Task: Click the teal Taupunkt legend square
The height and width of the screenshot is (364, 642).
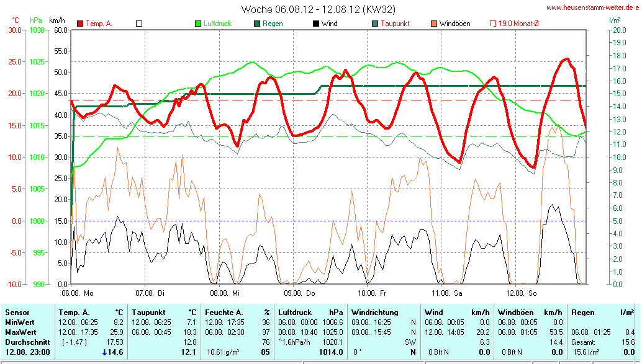Action: (x=375, y=24)
